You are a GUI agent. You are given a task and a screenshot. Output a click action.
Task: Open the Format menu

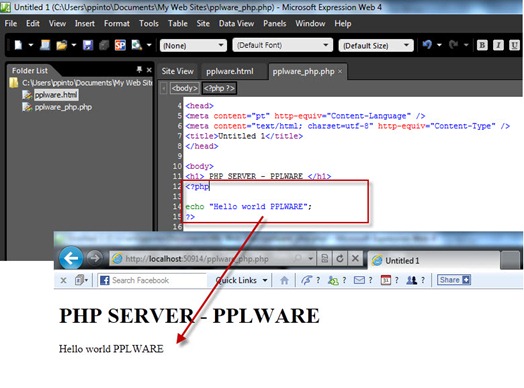tap(117, 23)
